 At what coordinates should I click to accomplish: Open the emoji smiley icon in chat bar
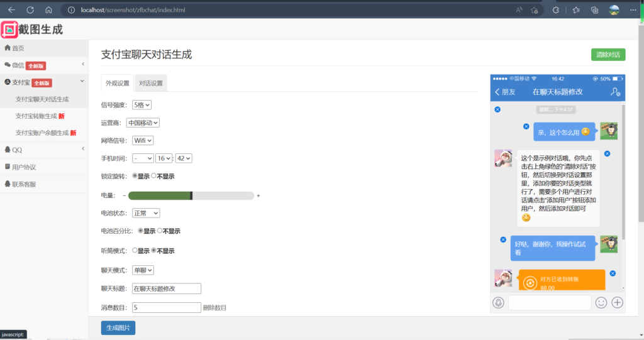tap(601, 303)
